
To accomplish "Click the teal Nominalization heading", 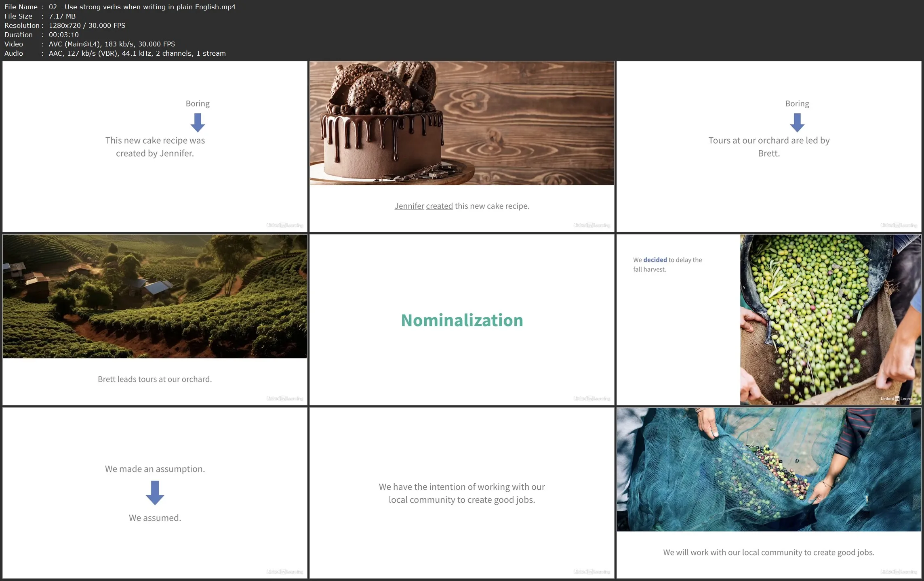I will [x=462, y=320].
